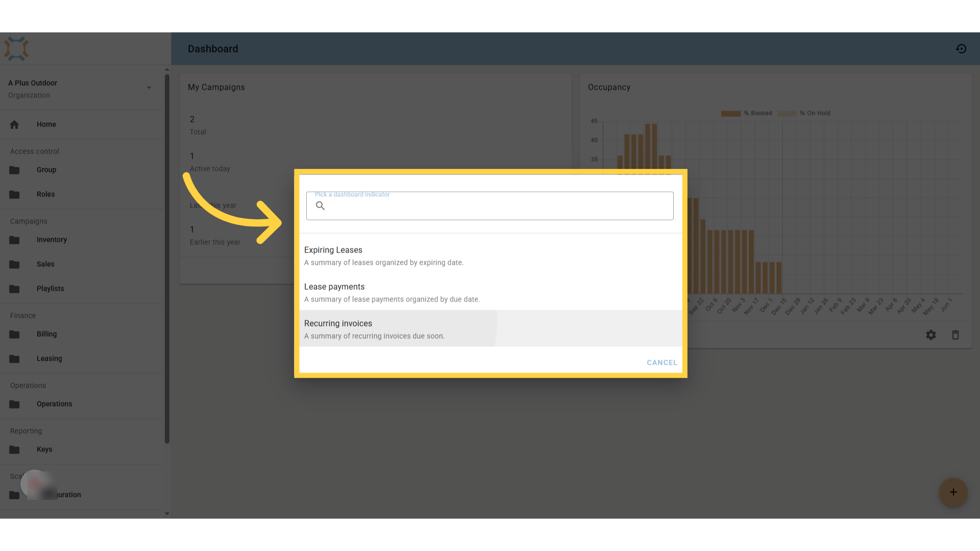The height and width of the screenshot is (551, 980).
Task: Select the Expiring Leases indicator
Action: click(x=491, y=256)
